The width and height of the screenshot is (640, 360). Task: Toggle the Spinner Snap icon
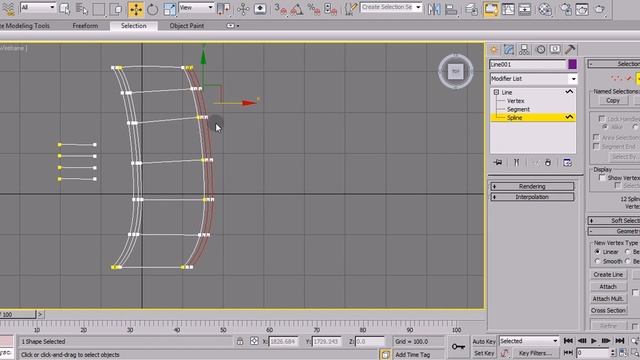tap(330, 9)
